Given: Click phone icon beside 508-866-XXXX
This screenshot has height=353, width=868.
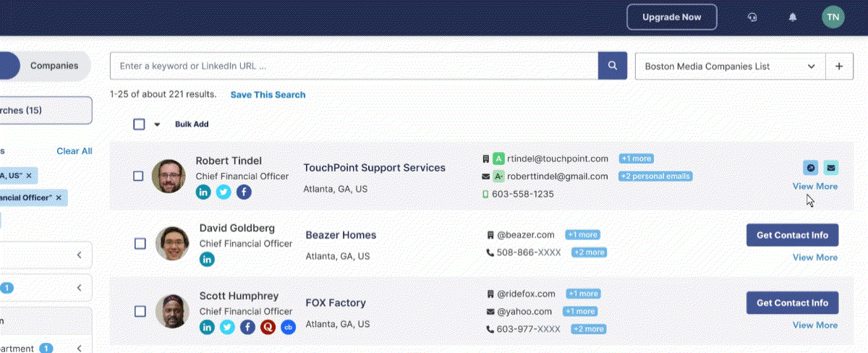Looking at the screenshot, I should click(x=490, y=252).
